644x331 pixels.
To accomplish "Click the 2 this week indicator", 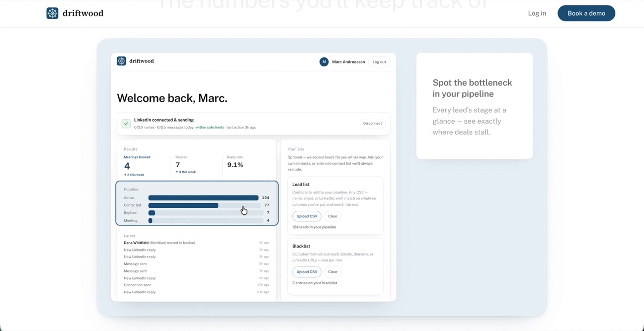I will tap(134, 175).
